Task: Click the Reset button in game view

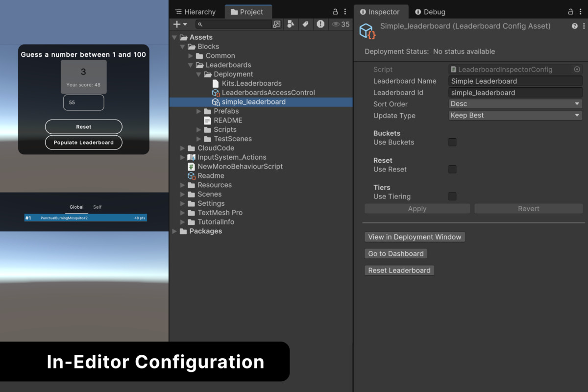Action: click(x=84, y=127)
